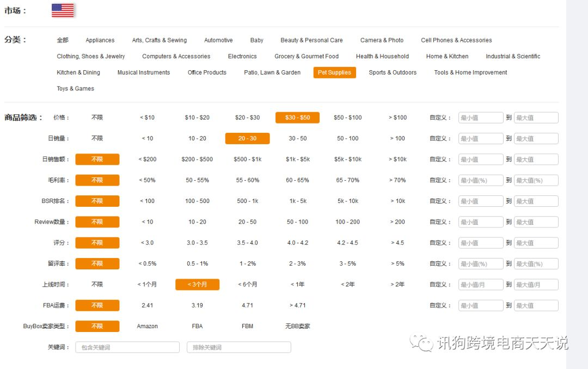588x369 pixels.
Task: Click the exclude keyword input field
Action: click(x=238, y=347)
